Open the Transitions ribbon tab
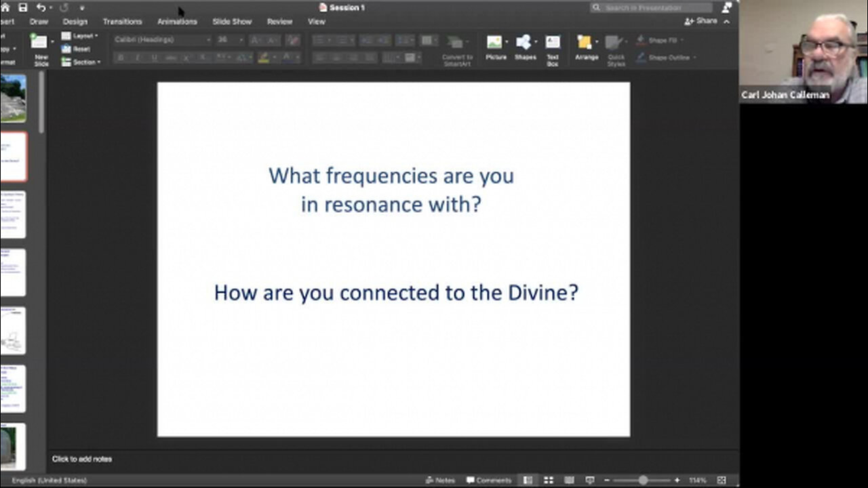The height and width of the screenshot is (488, 868). 122,22
